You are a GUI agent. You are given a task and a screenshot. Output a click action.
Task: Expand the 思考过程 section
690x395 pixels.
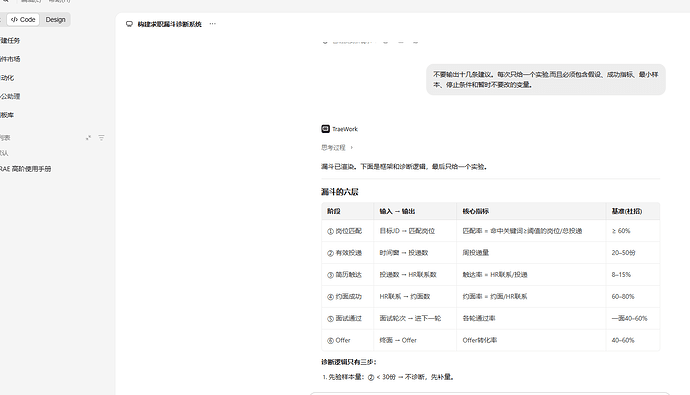[x=333, y=148]
